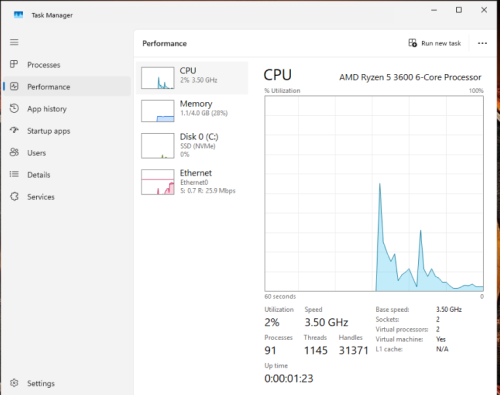
Task: Open the Users page
Action: (37, 153)
